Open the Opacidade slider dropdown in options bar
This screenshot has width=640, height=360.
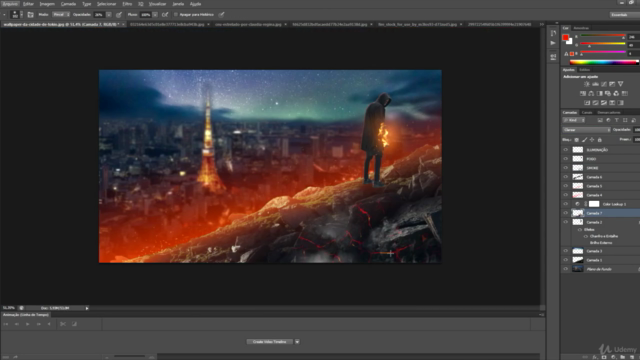click(109, 15)
